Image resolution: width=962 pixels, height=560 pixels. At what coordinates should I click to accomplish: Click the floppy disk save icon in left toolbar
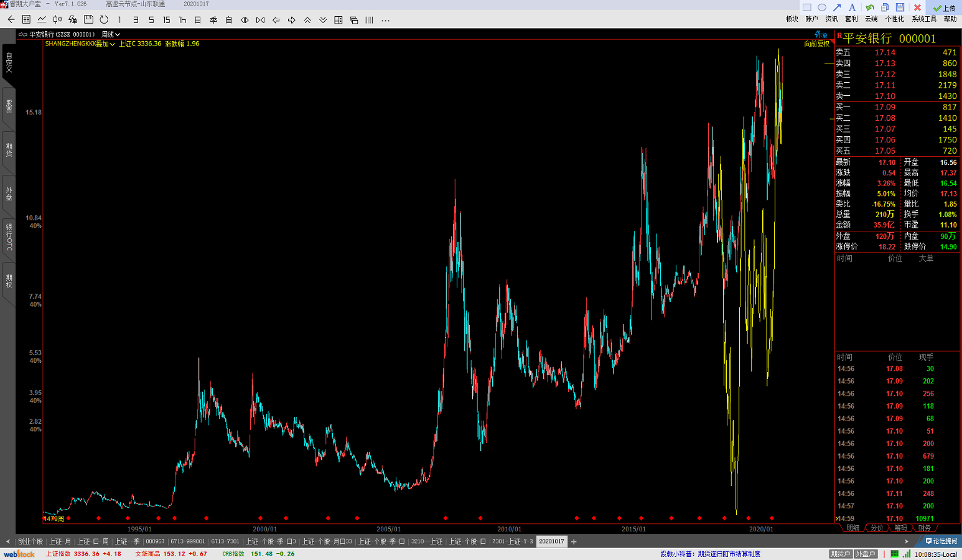[x=88, y=20]
